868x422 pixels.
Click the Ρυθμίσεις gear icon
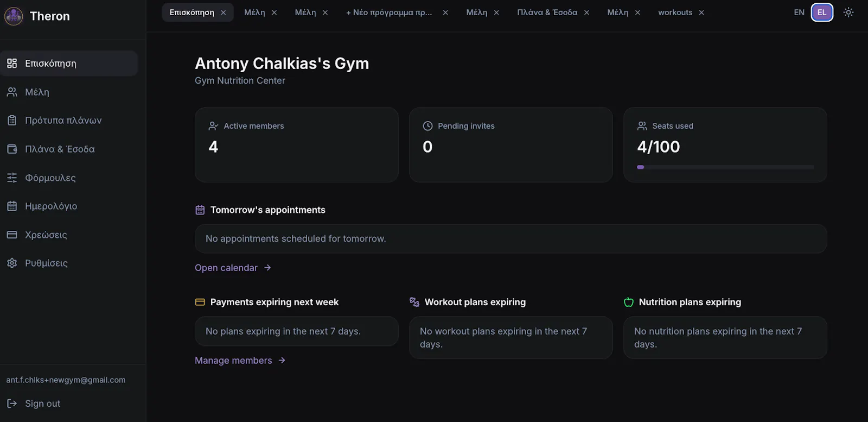pyautogui.click(x=12, y=263)
